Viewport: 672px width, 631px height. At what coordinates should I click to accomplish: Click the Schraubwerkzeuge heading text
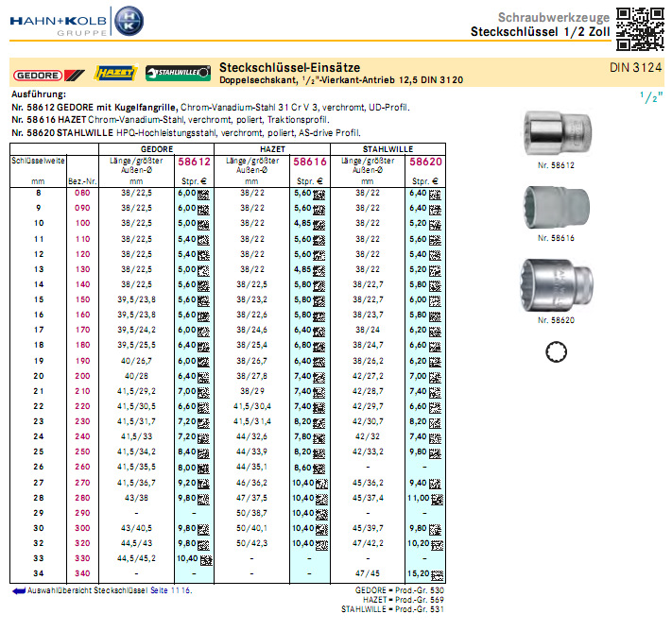click(553, 18)
